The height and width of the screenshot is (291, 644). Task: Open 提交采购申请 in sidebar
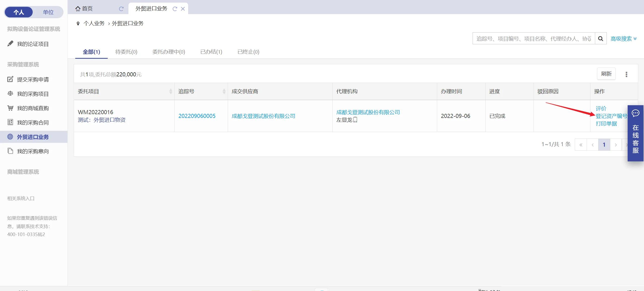tap(33, 79)
